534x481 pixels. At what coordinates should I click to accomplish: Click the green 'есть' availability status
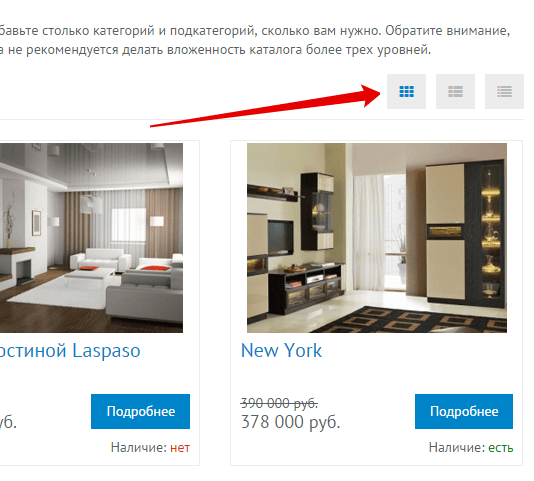coord(501,447)
